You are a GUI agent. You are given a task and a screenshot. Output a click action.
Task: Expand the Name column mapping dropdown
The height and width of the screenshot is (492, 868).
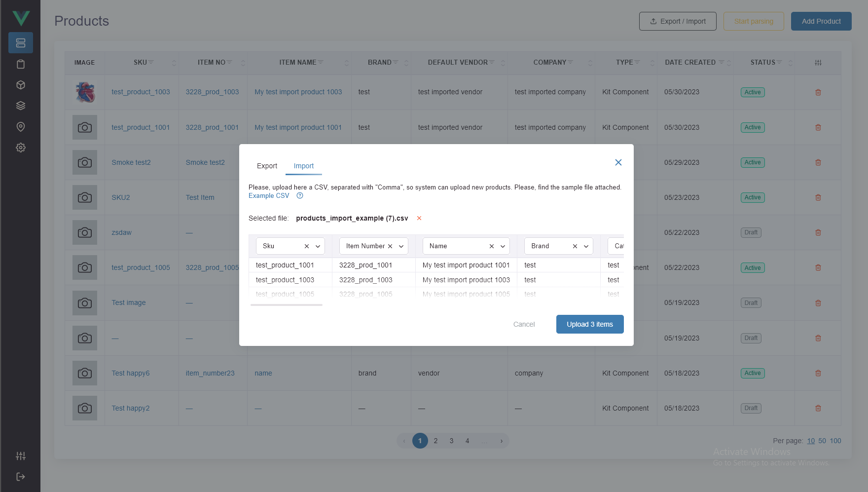[x=503, y=246]
